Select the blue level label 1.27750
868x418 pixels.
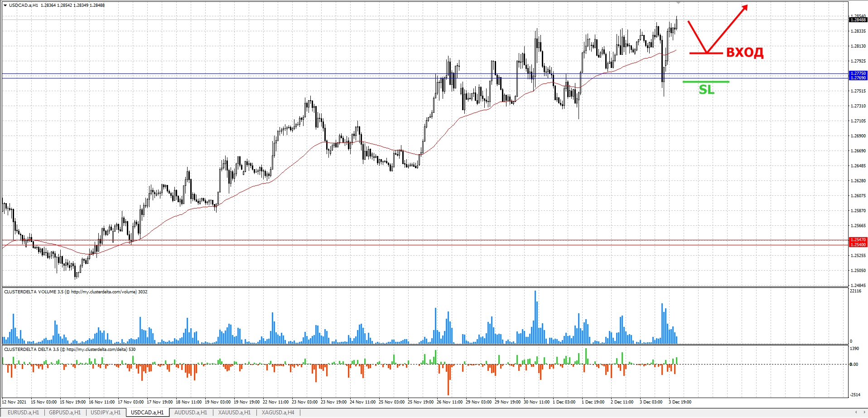[858, 73]
